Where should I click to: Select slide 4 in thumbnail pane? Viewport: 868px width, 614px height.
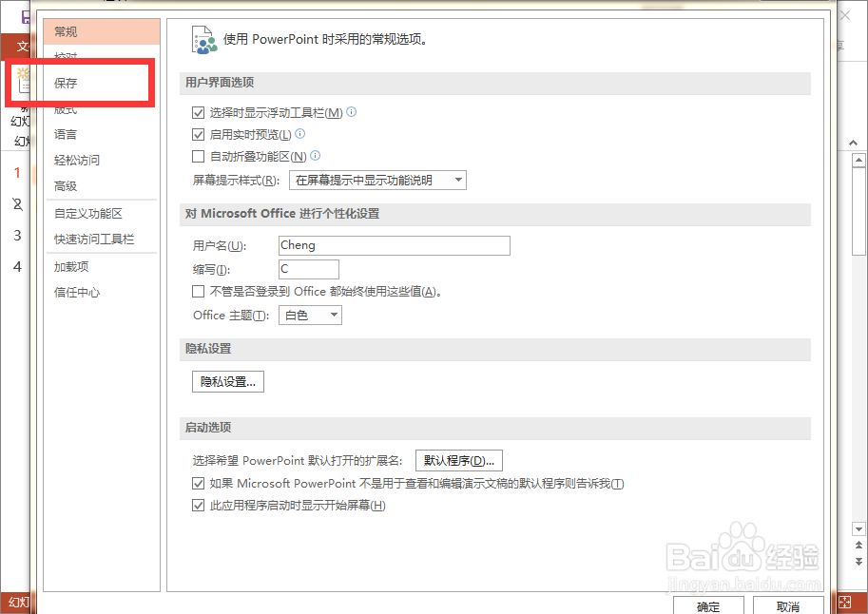click(x=17, y=267)
